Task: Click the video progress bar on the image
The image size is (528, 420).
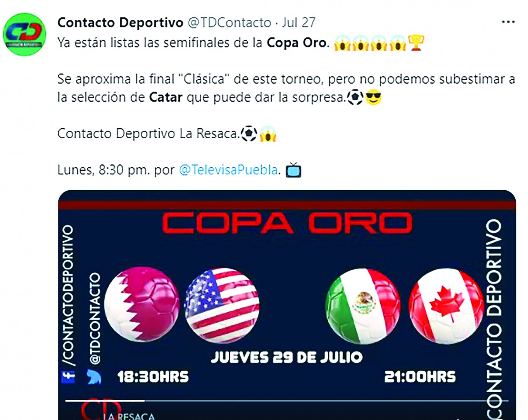Action: coord(286,401)
